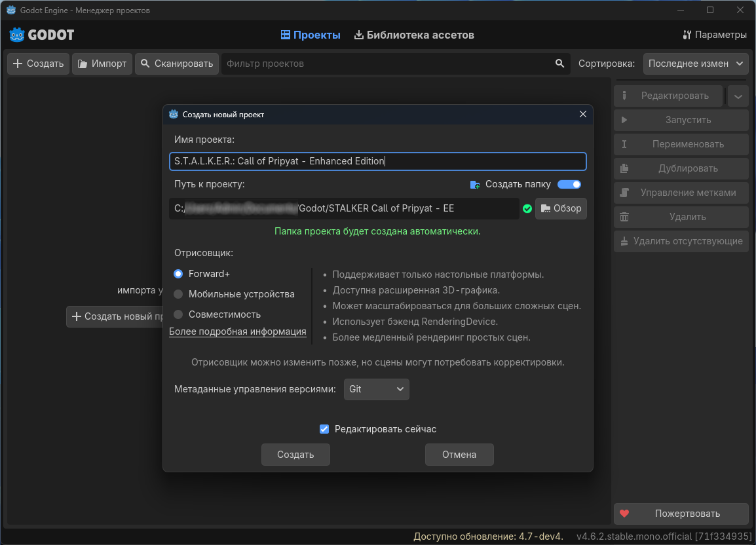The image size is (756, 545).
Task: Click the Отмена button
Action: pyautogui.click(x=459, y=455)
